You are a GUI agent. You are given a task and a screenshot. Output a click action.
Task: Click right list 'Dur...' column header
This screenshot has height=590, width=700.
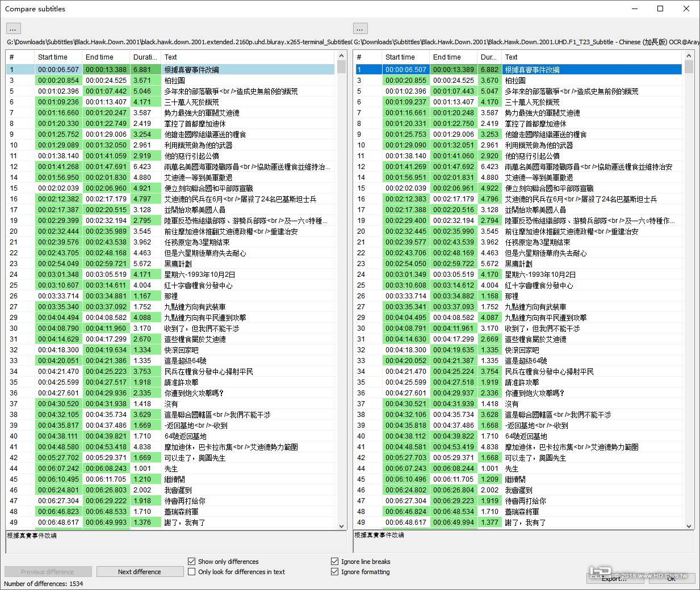[x=490, y=57]
